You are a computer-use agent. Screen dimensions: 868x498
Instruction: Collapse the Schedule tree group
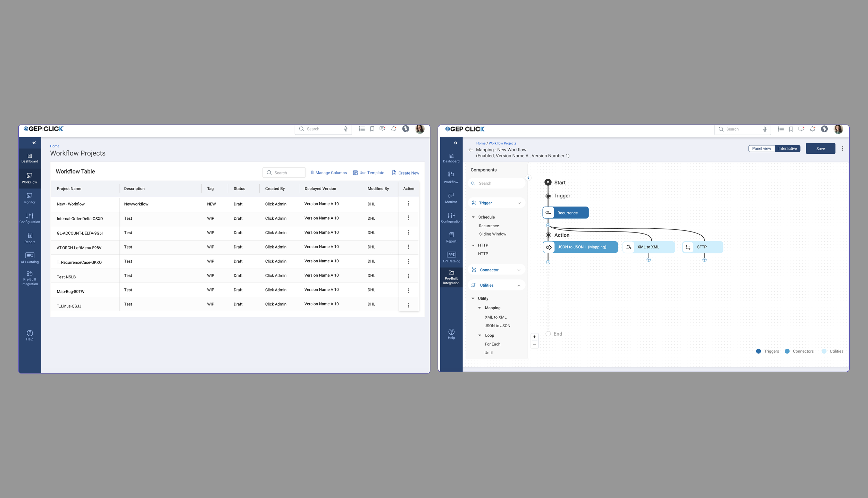[473, 217]
